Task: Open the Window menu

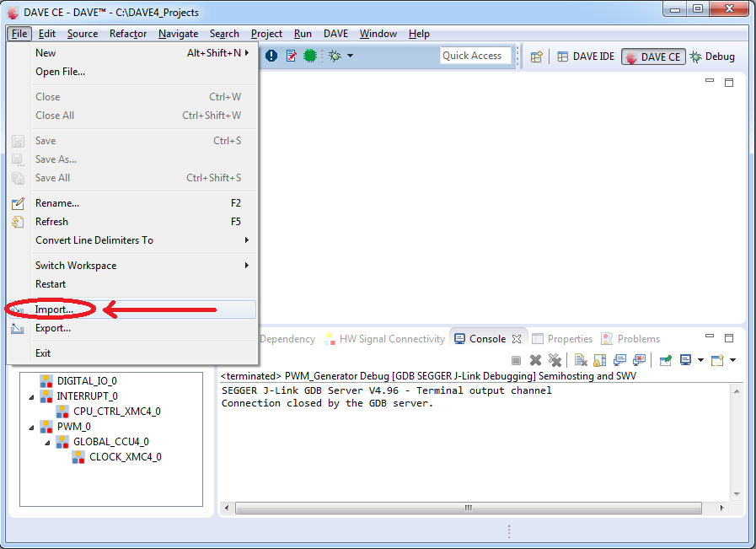Action: 378,34
